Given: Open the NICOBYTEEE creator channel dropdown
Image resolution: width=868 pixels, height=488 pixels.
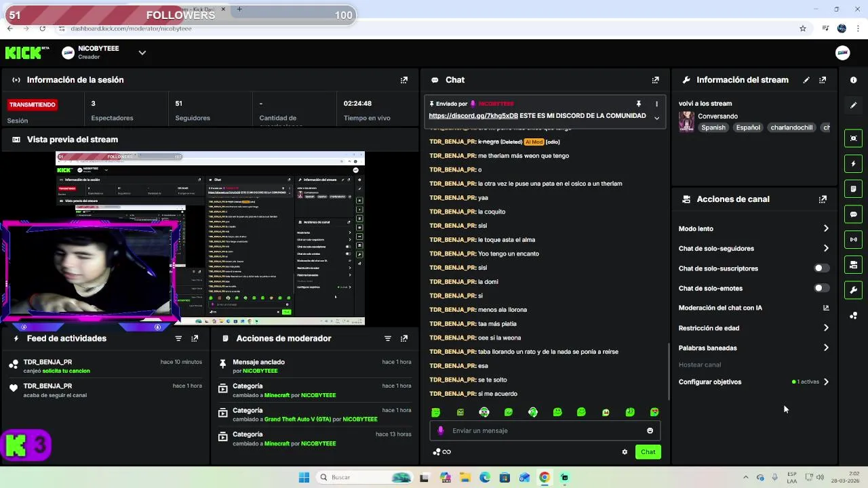Looking at the screenshot, I should click(142, 53).
